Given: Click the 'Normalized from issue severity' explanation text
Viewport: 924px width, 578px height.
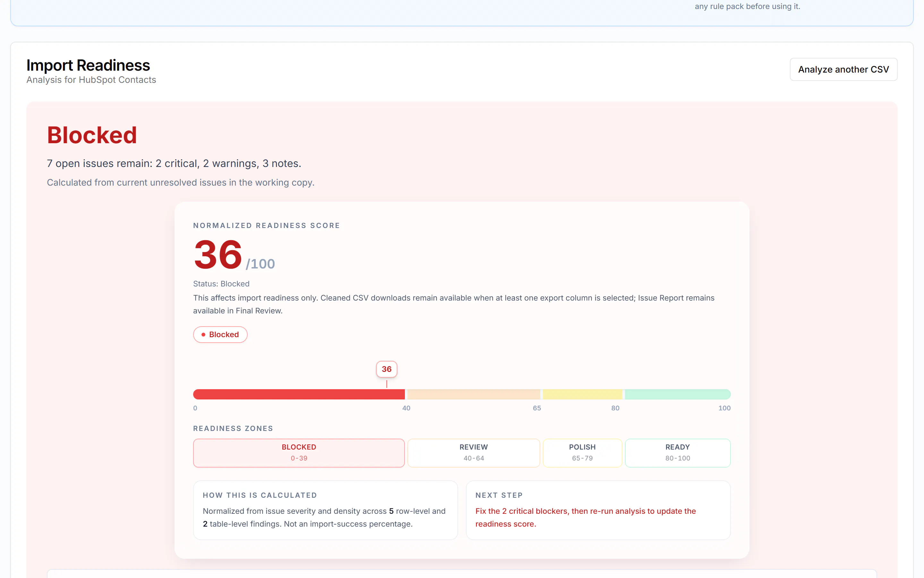Looking at the screenshot, I should point(324,518).
